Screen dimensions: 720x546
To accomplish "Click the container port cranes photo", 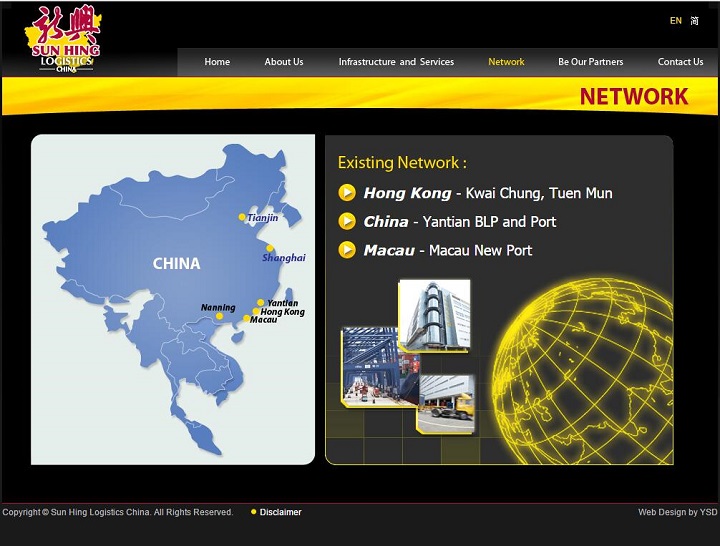I will (x=380, y=367).
